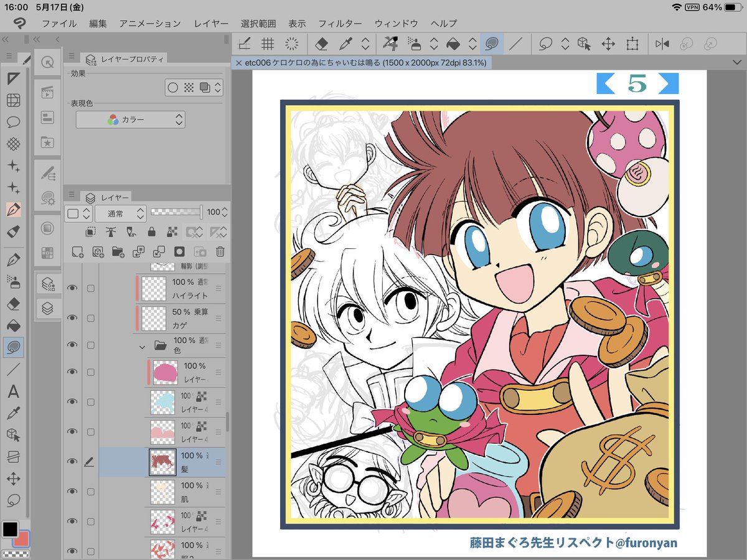Image resolution: width=747 pixels, height=560 pixels.
Task: Select the 髪 layer thumbnail
Action: (x=163, y=463)
